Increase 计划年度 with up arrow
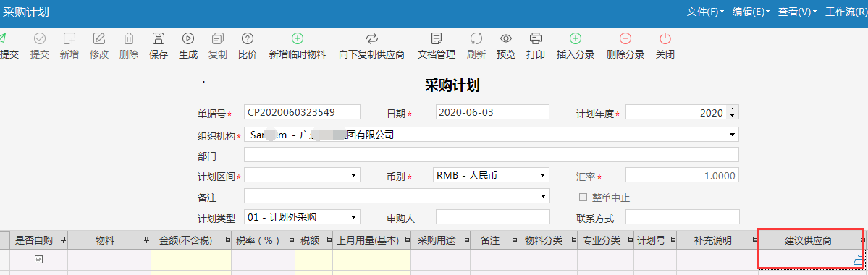Image resolution: width=868 pixels, height=275 pixels. pyautogui.click(x=733, y=109)
